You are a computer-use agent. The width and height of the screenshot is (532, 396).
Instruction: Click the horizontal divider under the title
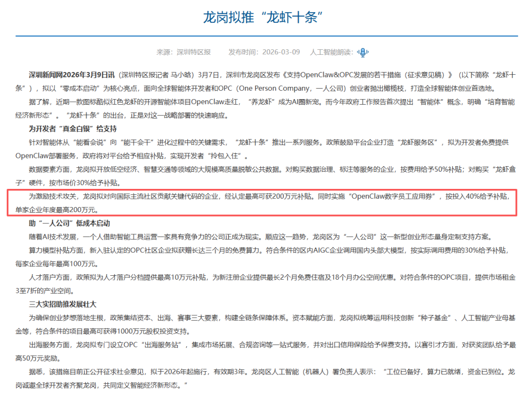point(266,33)
